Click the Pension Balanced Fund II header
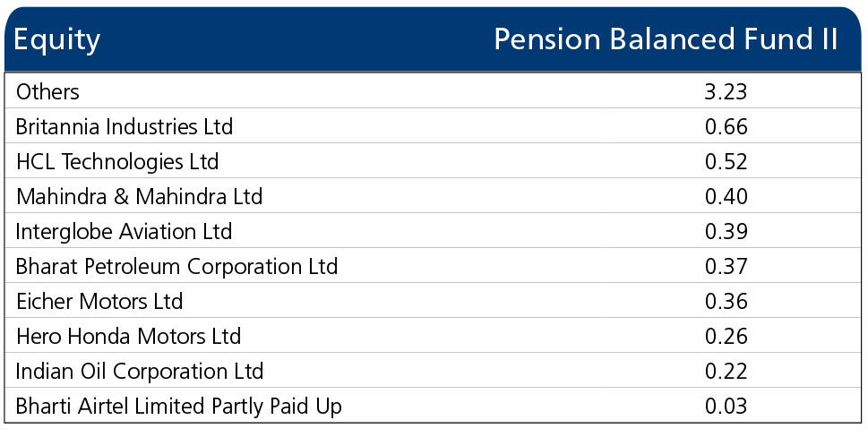This screenshot has height=437, width=868. pyautogui.click(x=666, y=40)
